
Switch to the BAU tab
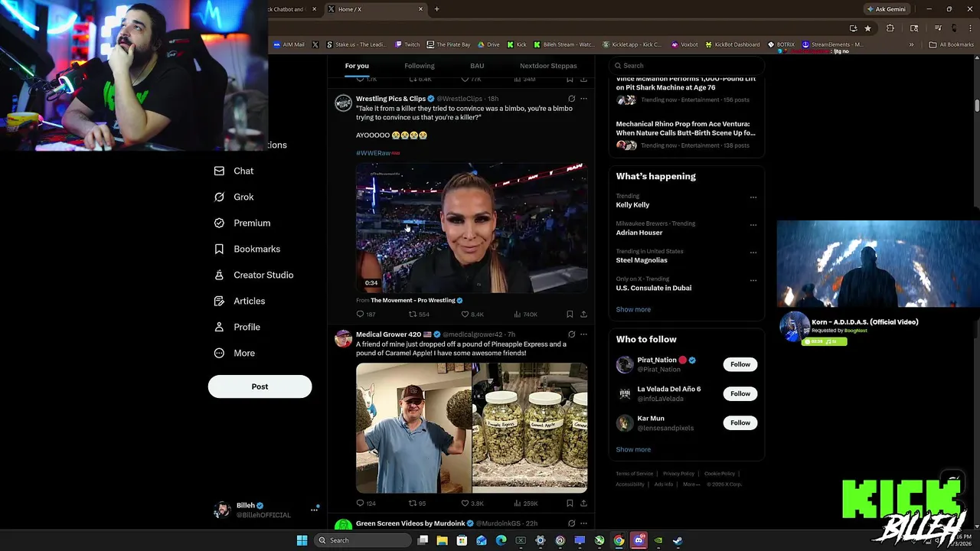click(477, 66)
